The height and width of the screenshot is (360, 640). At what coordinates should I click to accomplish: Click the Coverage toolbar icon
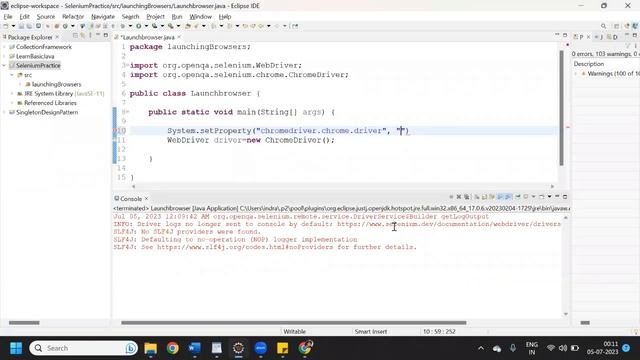click(x=155, y=26)
